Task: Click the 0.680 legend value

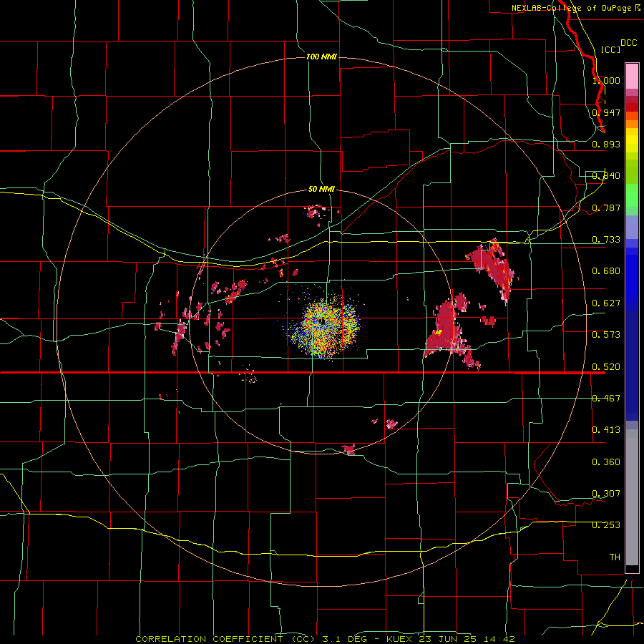Action: click(x=606, y=271)
